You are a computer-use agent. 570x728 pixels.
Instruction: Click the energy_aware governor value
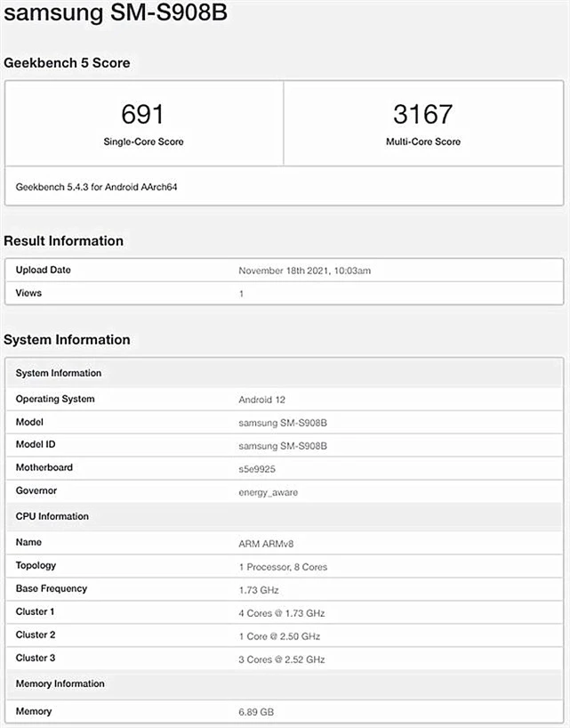(x=269, y=491)
